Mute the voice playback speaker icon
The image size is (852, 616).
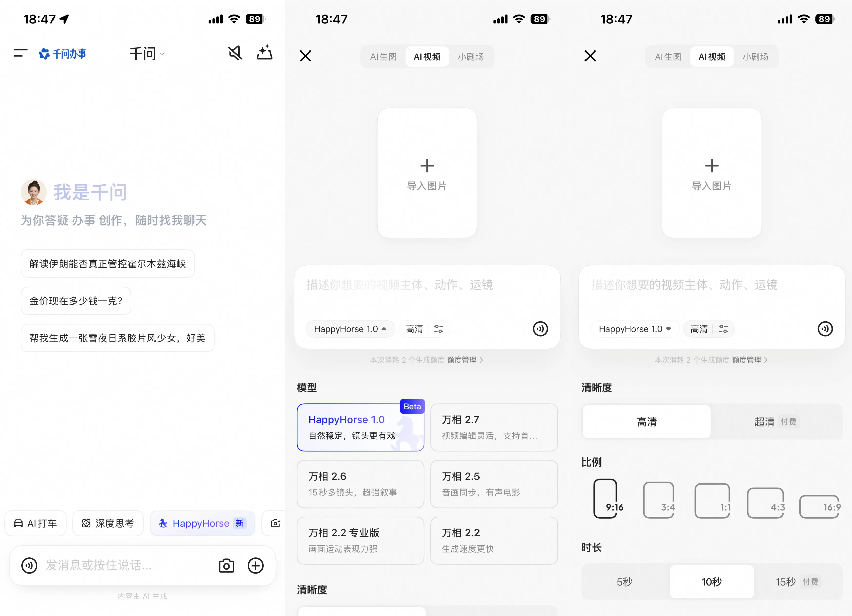pos(235,53)
